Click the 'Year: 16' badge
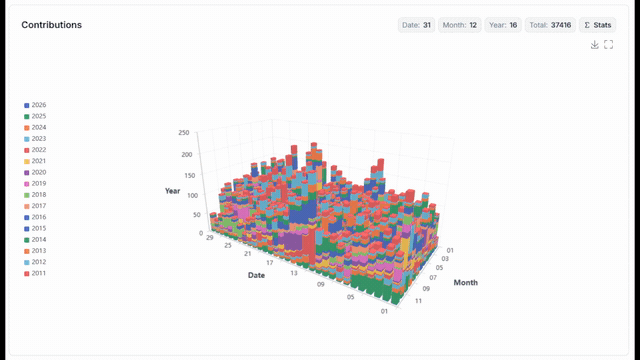This screenshot has width=640, height=360. [x=503, y=25]
